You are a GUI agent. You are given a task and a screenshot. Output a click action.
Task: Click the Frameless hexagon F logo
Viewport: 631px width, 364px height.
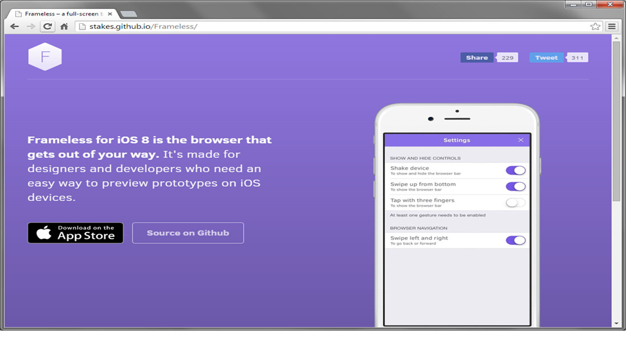pyautogui.click(x=45, y=56)
